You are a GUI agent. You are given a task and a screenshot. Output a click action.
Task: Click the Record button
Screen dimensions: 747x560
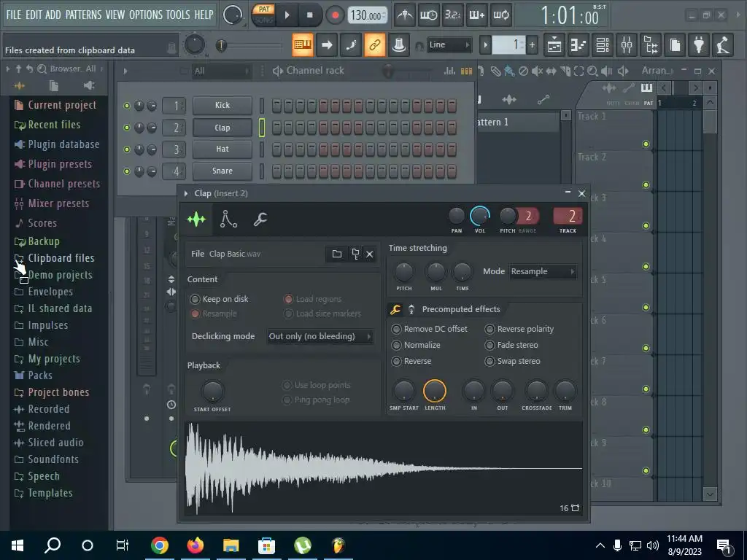[335, 15]
